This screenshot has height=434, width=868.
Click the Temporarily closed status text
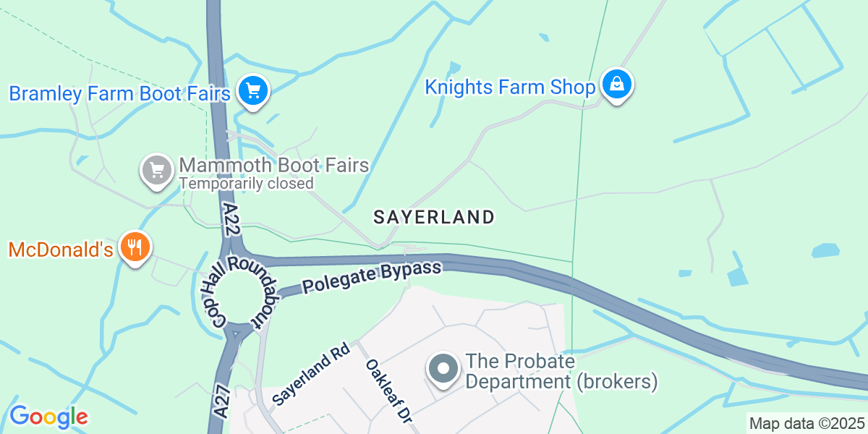(246, 183)
